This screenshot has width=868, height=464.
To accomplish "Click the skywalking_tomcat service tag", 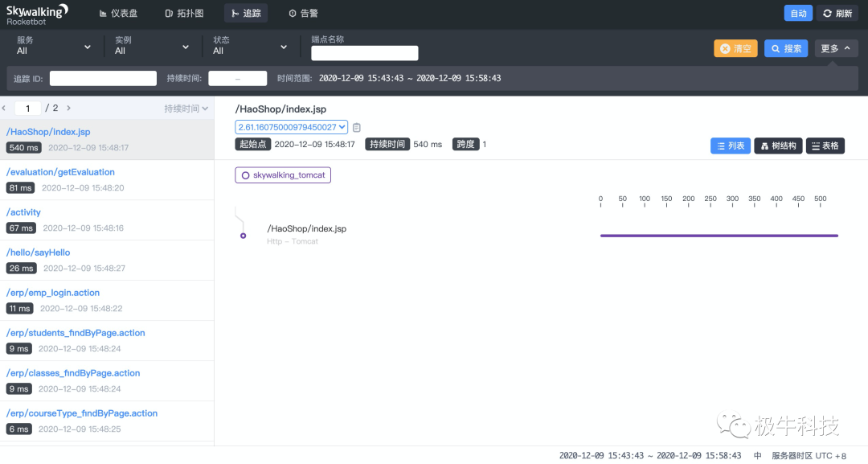I will (283, 175).
